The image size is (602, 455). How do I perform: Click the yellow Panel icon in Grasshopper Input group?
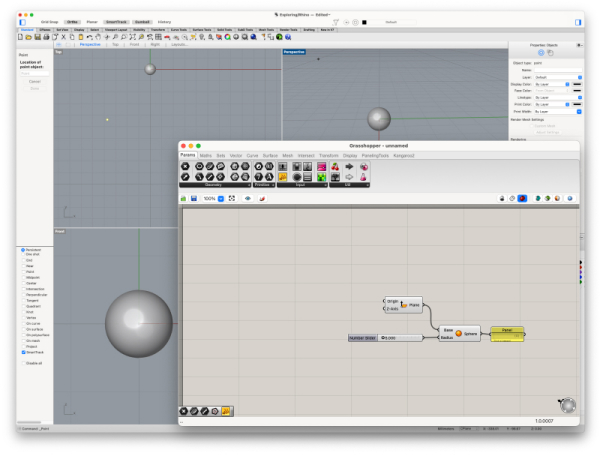283,177
